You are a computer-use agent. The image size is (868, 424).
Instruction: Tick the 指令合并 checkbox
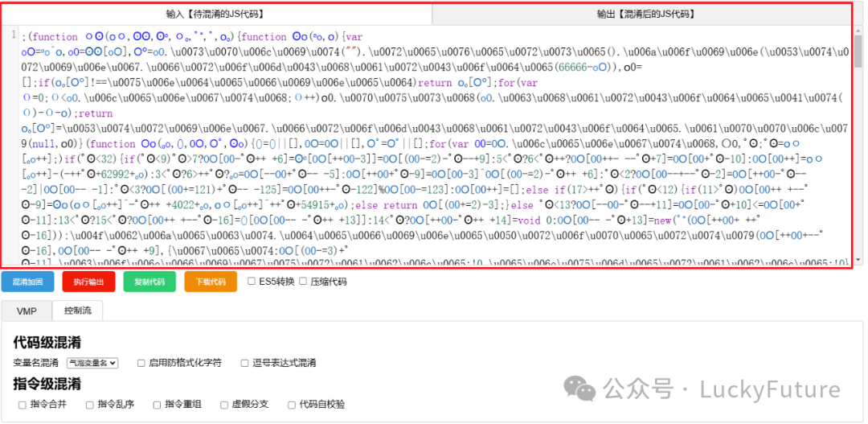coord(23,405)
